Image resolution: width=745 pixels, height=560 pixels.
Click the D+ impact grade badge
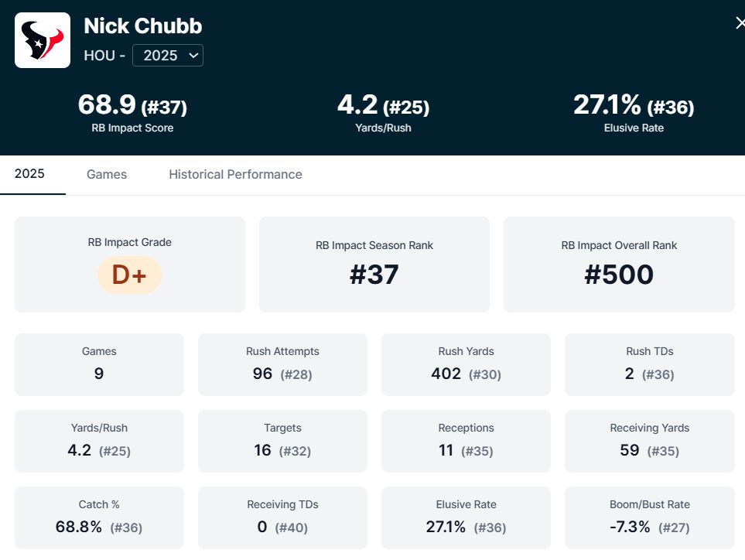pos(129,275)
